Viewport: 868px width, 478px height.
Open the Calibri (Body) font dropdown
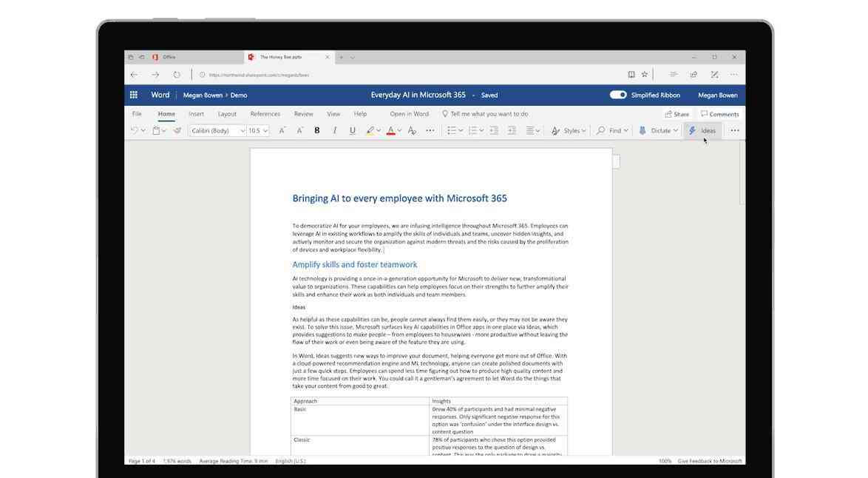217,131
